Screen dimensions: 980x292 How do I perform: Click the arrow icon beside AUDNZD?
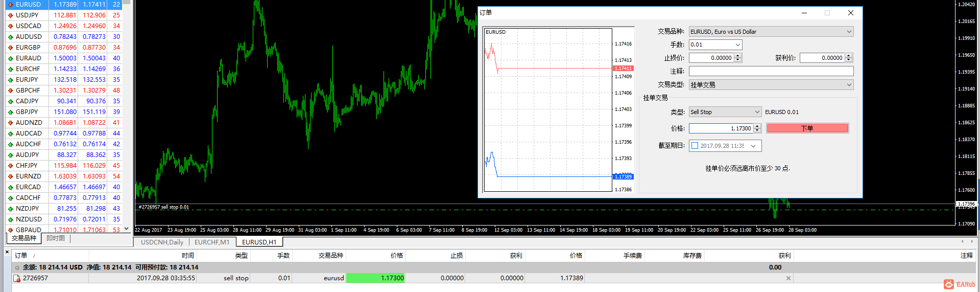point(10,123)
